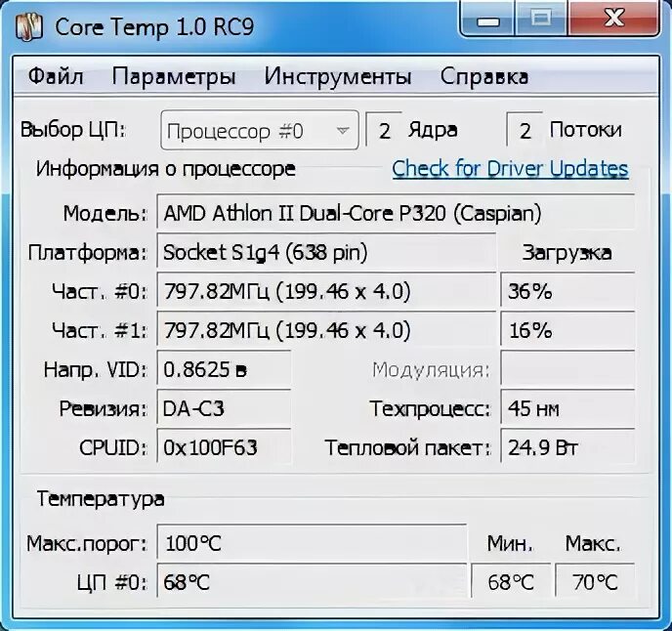Select the AMD Athlon II model field
This screenshot has width=672, height=631.
pos(396,213)
